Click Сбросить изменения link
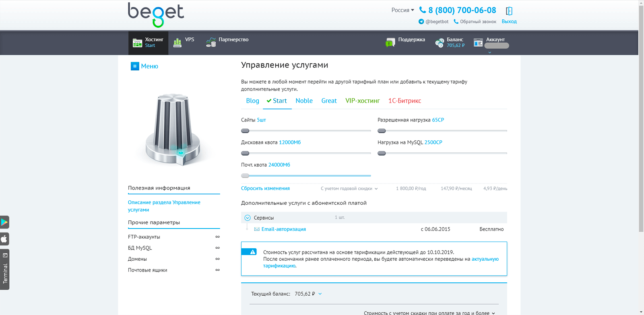 pos(265,188)
